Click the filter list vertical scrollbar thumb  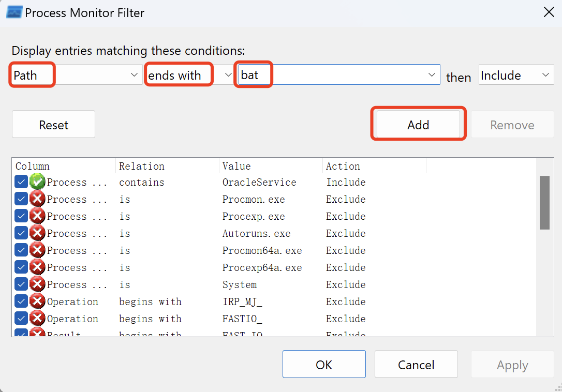click(544, 202)
